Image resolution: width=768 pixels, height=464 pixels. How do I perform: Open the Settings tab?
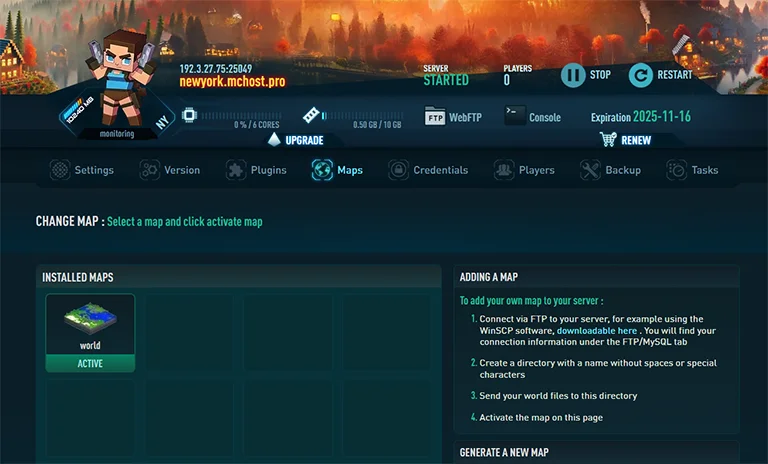(82, 170)
